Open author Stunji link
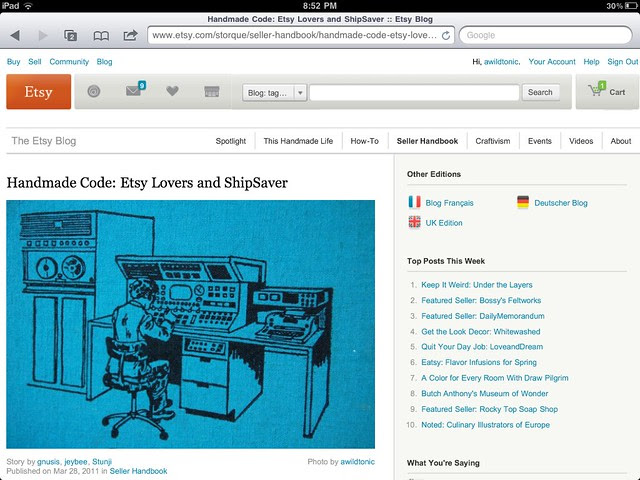This screenshot has width=640, height=480. (102, 462)
